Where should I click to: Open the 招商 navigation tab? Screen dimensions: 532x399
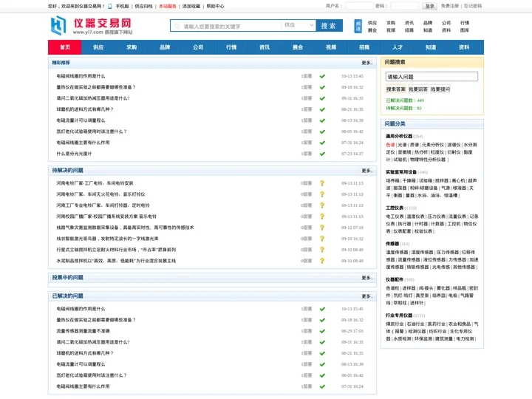(x=364, y=47)
